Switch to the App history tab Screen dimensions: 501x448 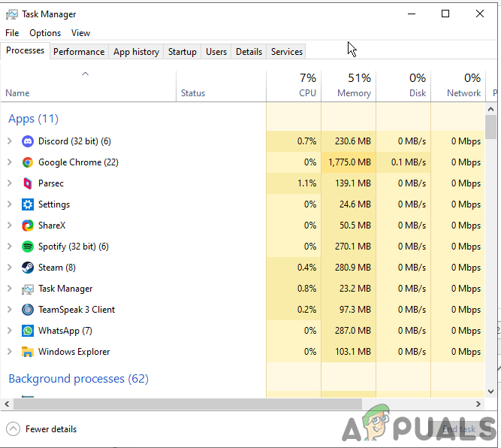136,52
